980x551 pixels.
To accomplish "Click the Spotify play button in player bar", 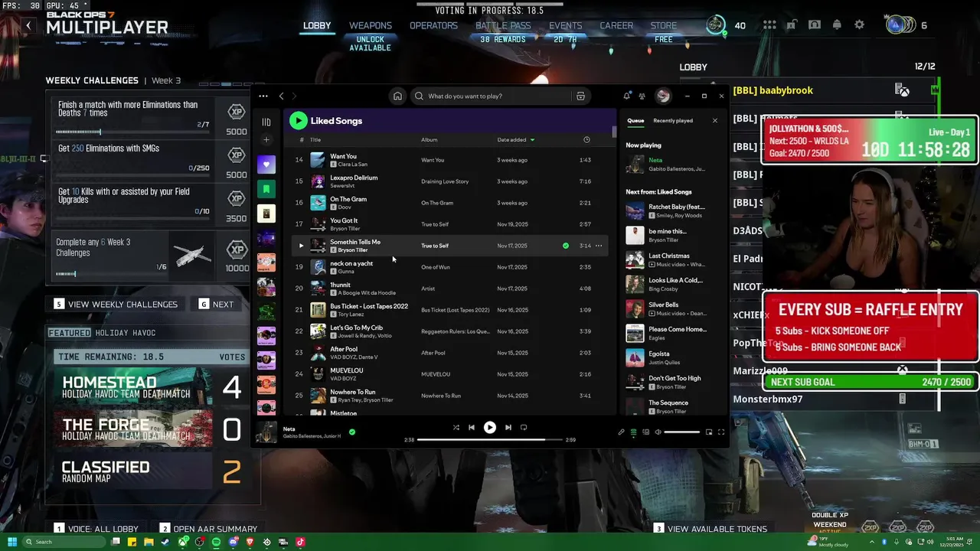I will coord(490,427).
